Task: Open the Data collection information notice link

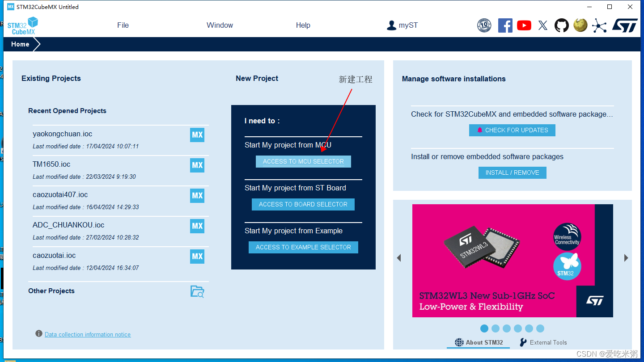Action: click(x=88, y=334)
